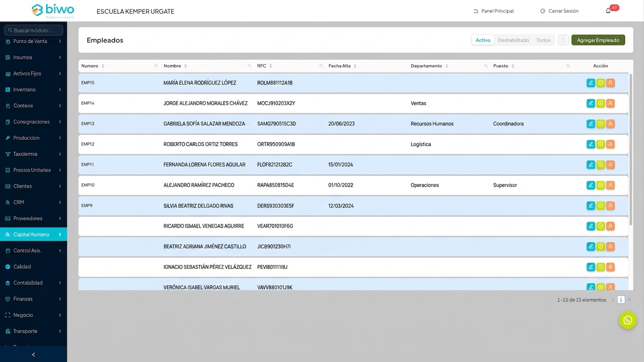Open Contabilidad module in sidebar
Screen dimensions: 644x362
pos(33,283)
